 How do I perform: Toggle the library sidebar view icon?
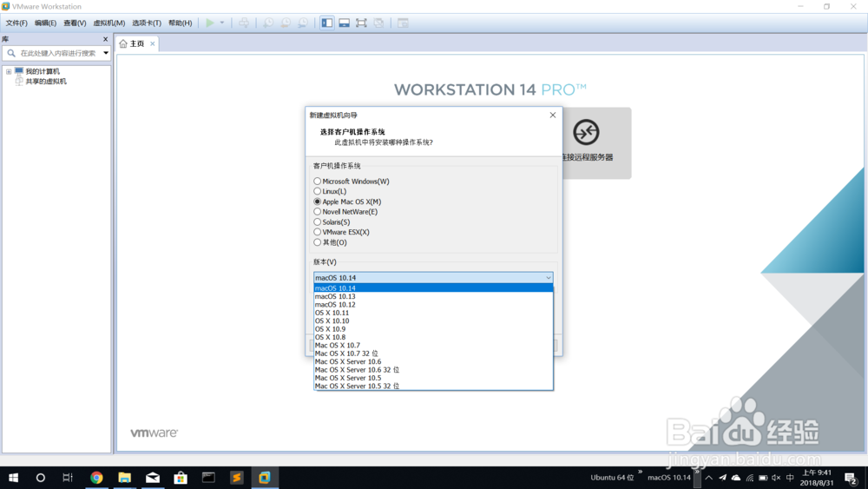pos(327,23)
